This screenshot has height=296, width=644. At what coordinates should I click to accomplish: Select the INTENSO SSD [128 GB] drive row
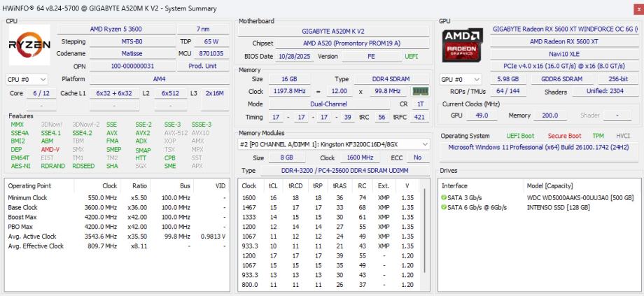pyautogui.click(x=538, y=207)
